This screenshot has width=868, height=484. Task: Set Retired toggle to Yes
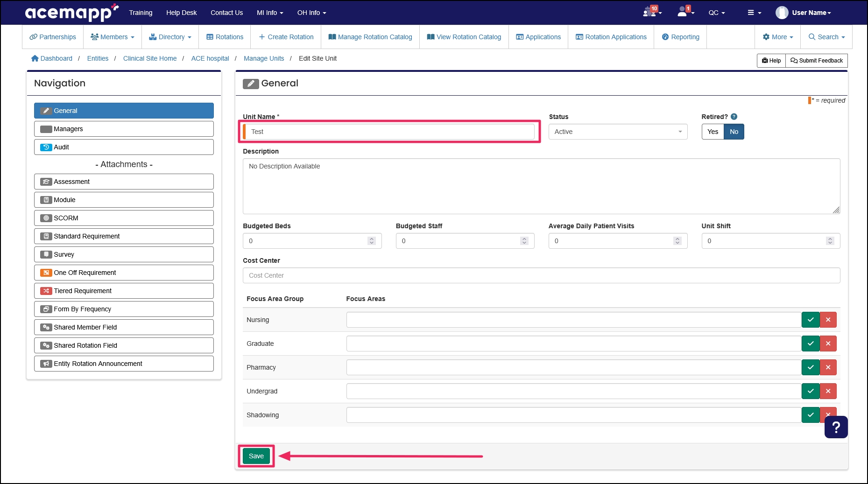point(712,132)
